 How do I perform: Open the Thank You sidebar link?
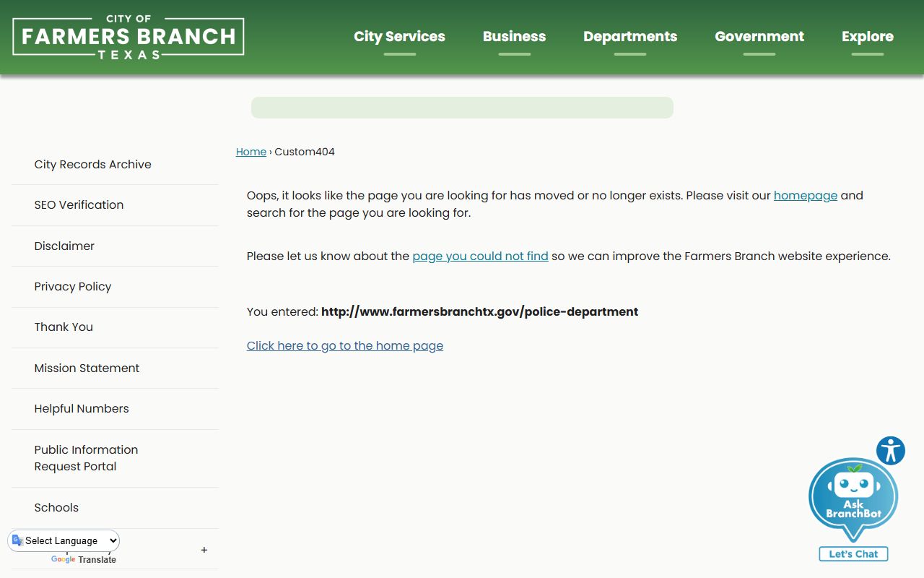115,327
